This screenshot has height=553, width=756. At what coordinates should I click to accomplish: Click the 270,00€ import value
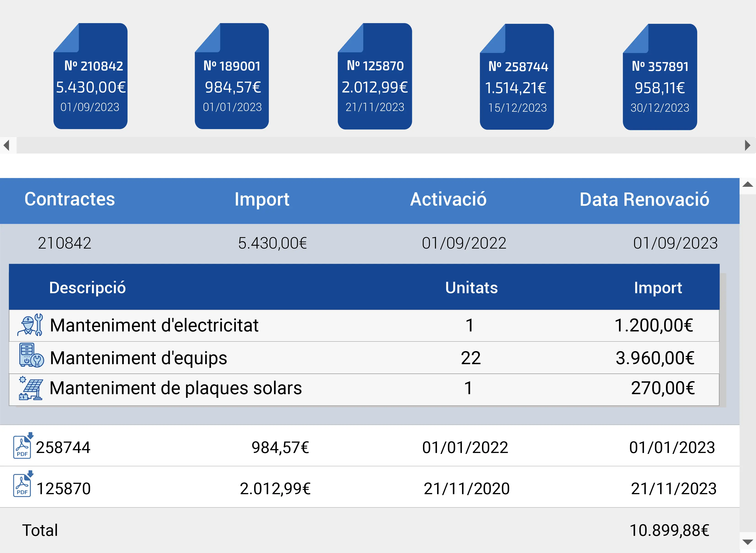click(x=663, y=388)
